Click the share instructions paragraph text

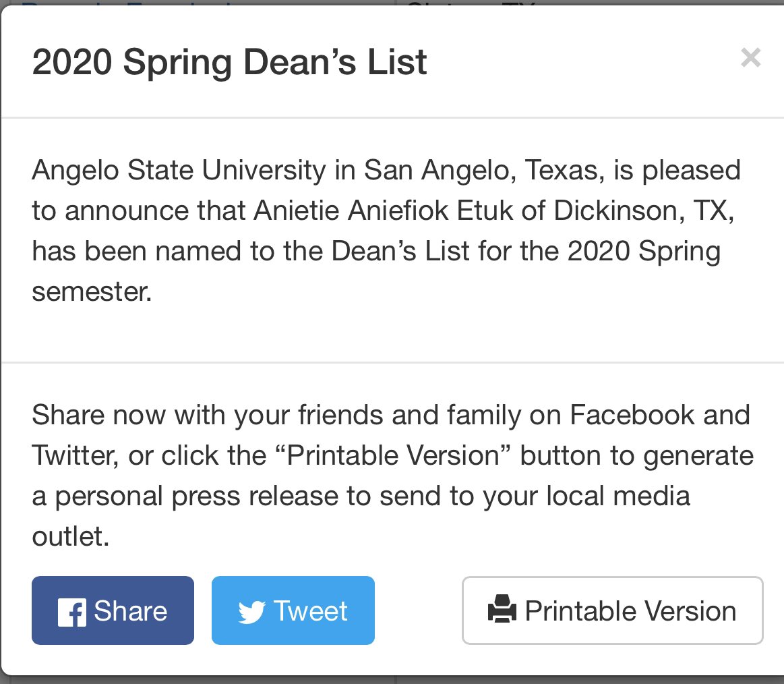[x=391, y=475]
